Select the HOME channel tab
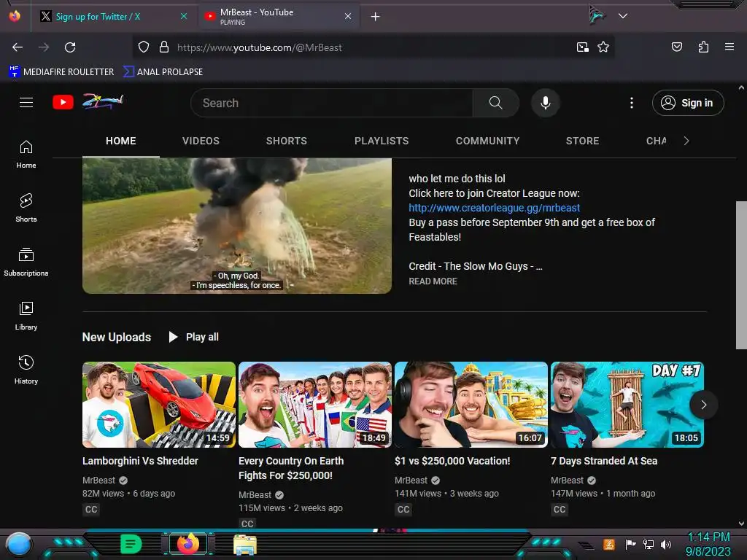 [121, 141]
